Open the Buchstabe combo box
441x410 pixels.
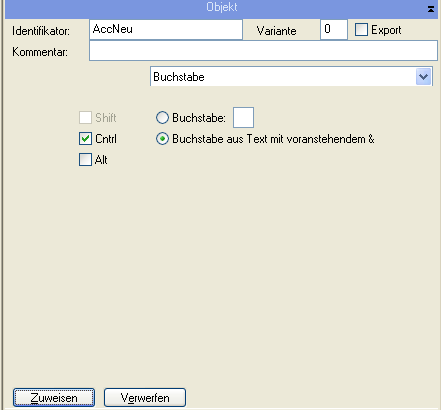tap(291, 77)
